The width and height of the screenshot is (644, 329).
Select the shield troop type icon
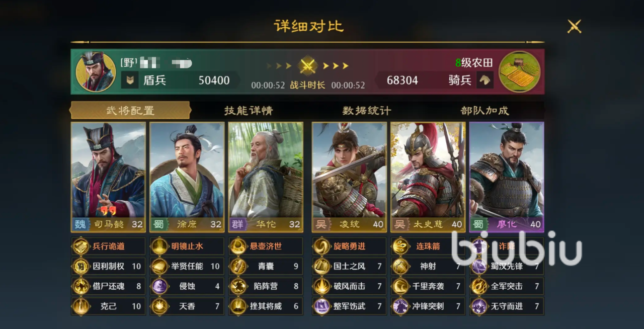130,80
